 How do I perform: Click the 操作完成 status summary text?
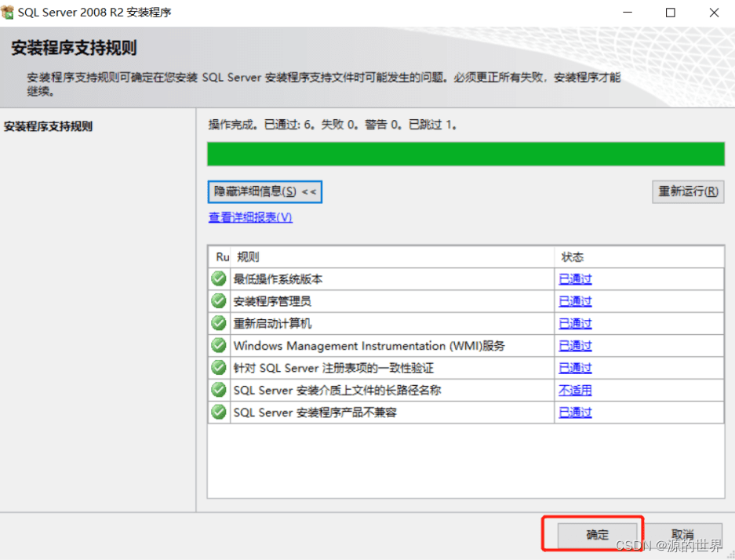click(x=333, y=125)
